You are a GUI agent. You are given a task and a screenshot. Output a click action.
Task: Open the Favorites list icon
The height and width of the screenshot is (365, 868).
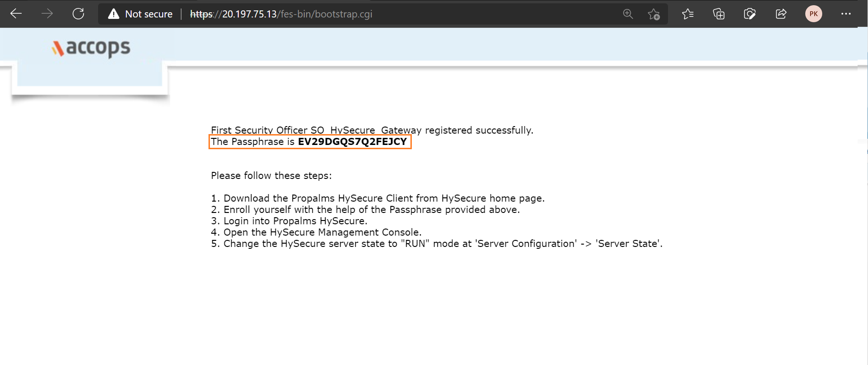pyautogui.click(x=688, y=14)
